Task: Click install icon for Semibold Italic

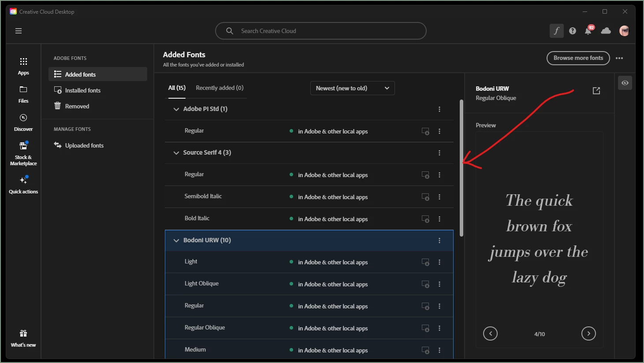Action: click(x=425, y=197)
